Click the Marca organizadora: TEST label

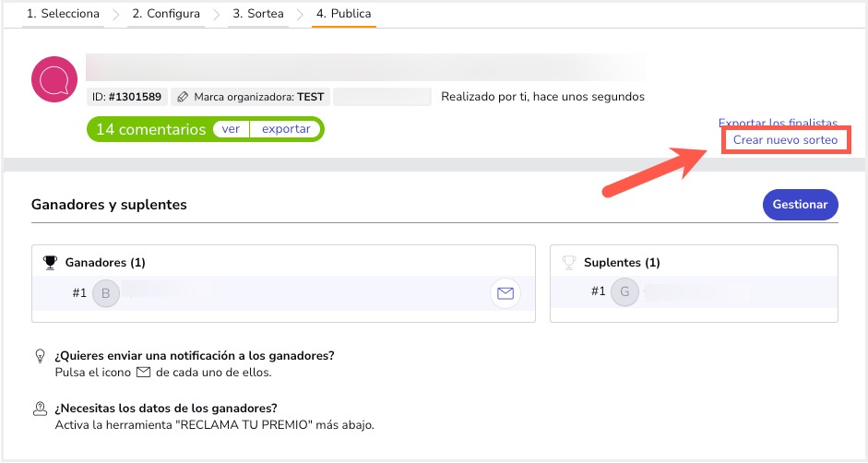(x=250, y=97)
